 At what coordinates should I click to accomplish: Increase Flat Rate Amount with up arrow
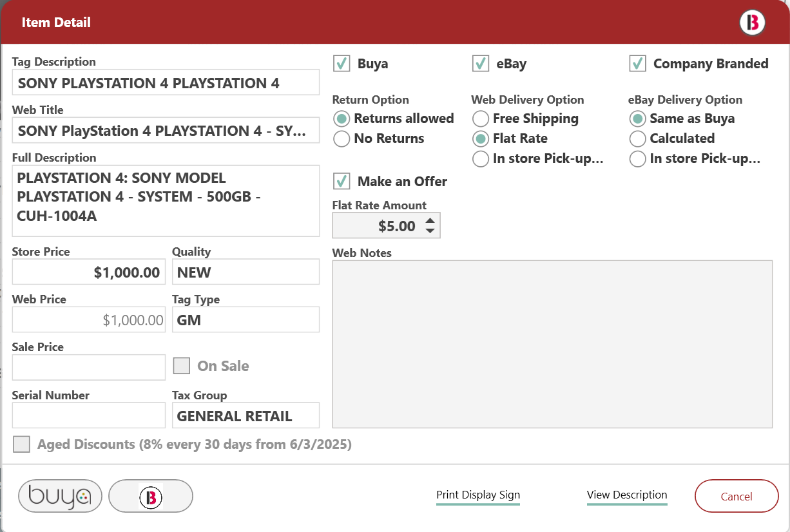click(430, 221)
